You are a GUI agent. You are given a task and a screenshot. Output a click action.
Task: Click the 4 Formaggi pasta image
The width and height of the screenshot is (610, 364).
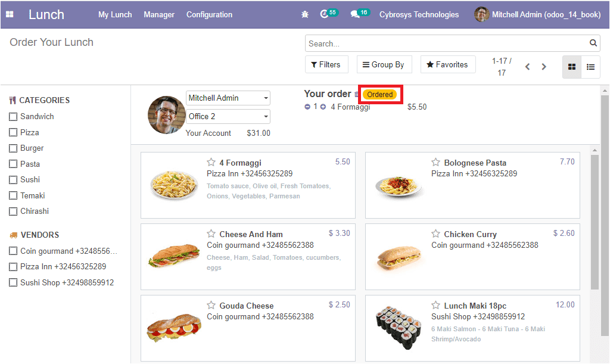pos(173,185)
